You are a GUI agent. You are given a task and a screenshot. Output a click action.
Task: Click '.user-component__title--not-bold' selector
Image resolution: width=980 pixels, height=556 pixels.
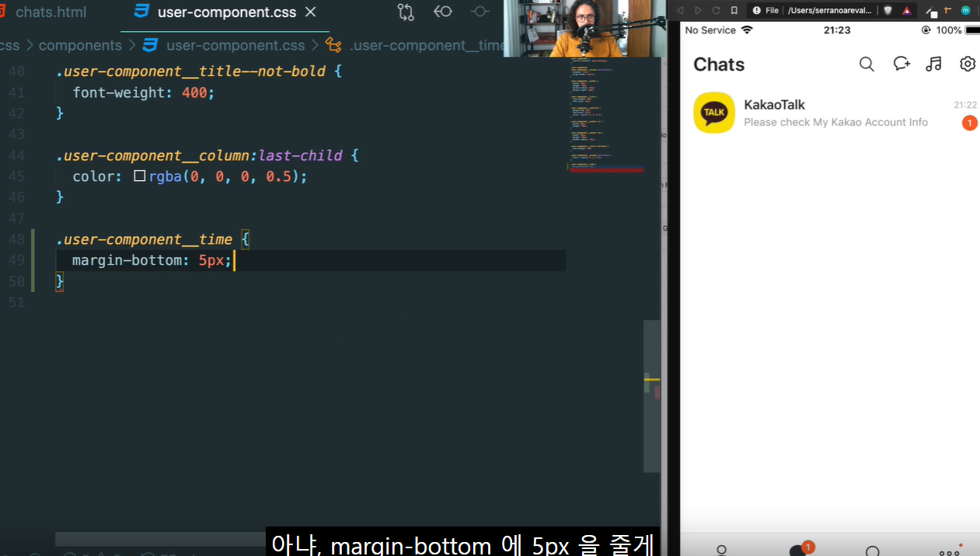[190, 71]
